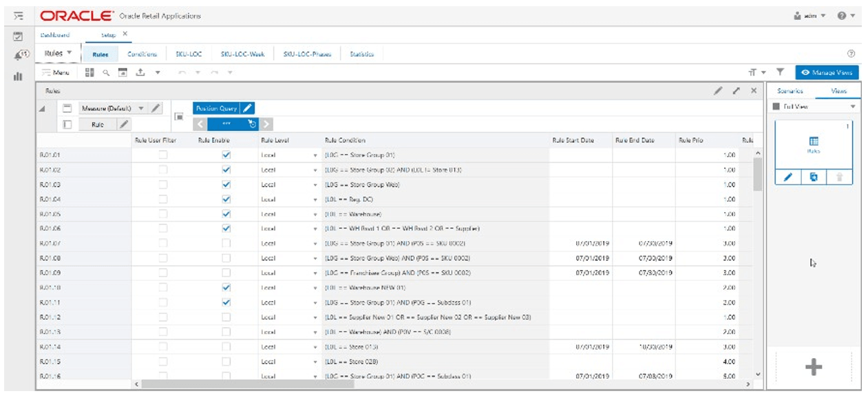Open the Measure (Default) dropdown

tap(141, 108)
